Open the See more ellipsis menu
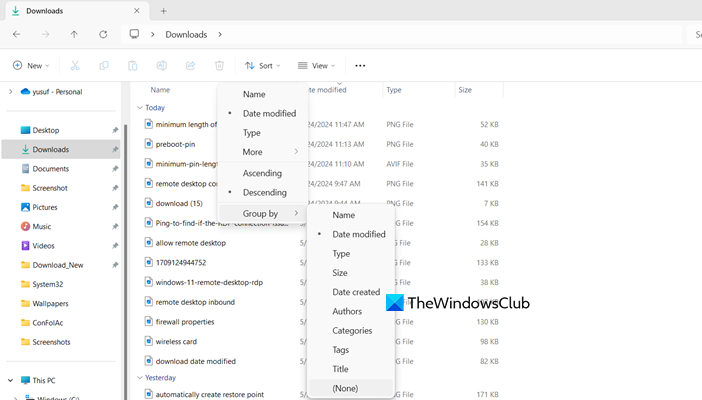 point(360,65)
